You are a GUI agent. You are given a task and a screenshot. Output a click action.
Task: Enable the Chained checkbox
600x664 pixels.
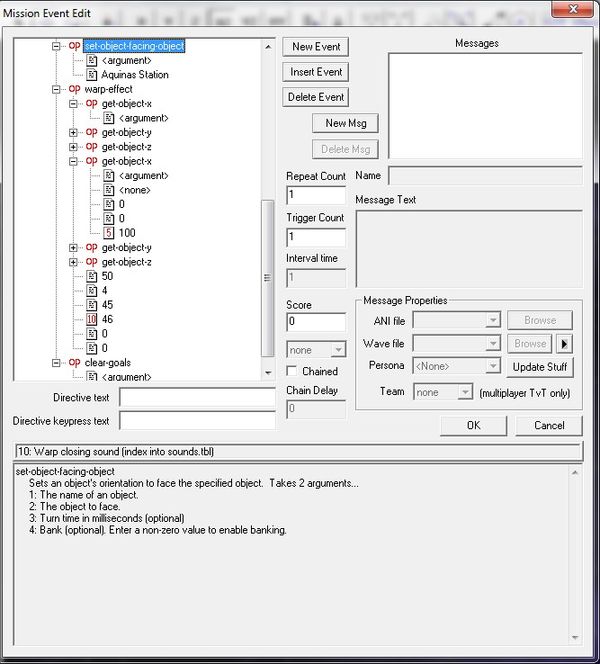[x=293, y=372]
